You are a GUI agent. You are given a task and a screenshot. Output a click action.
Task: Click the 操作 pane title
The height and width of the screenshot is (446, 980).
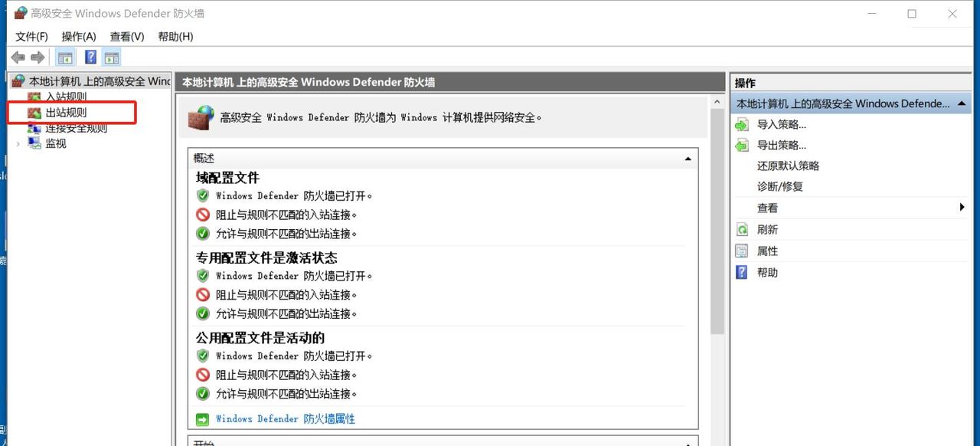point(745,83)
